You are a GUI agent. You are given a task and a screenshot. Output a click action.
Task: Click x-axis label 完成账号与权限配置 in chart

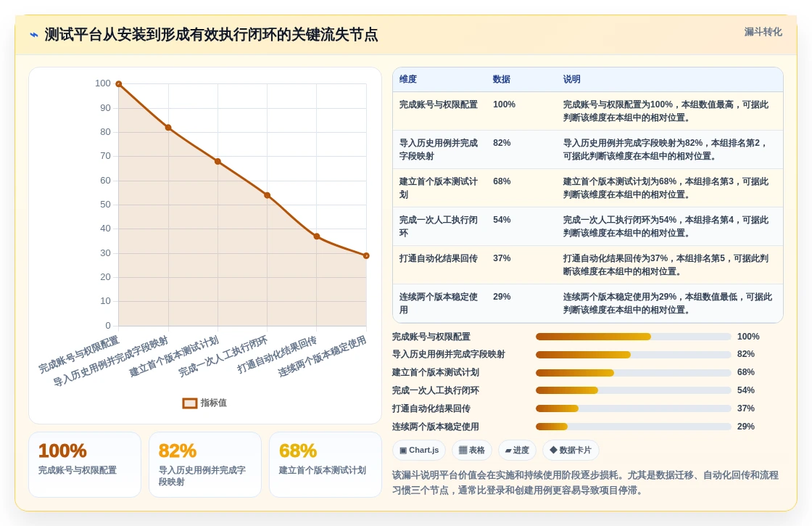79,355
